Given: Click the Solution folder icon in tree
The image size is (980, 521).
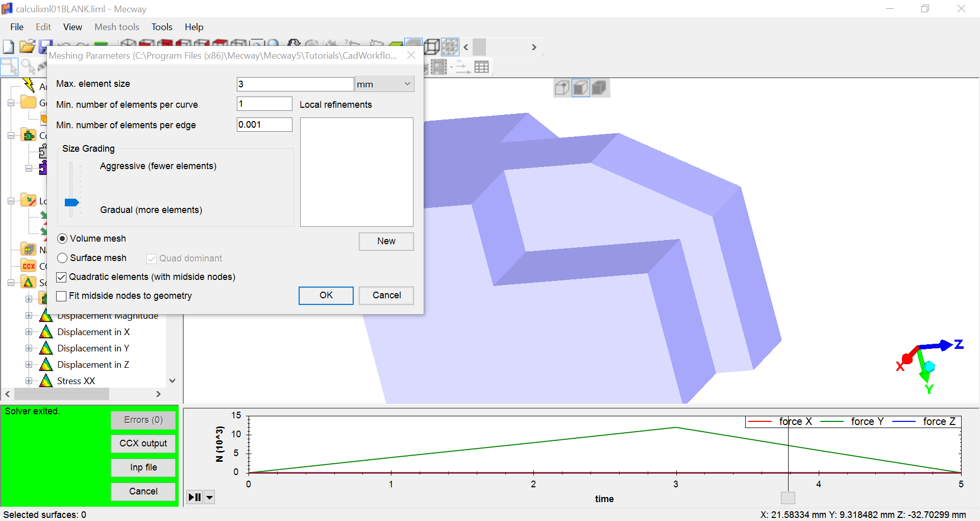Looking at the screenshot, I should click(x=29, y=282).
